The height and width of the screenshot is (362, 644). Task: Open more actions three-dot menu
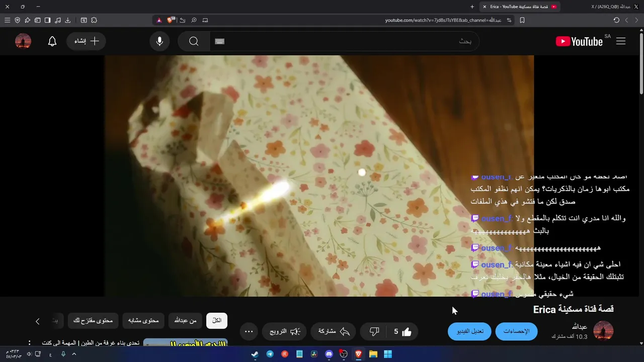(249, 331)
